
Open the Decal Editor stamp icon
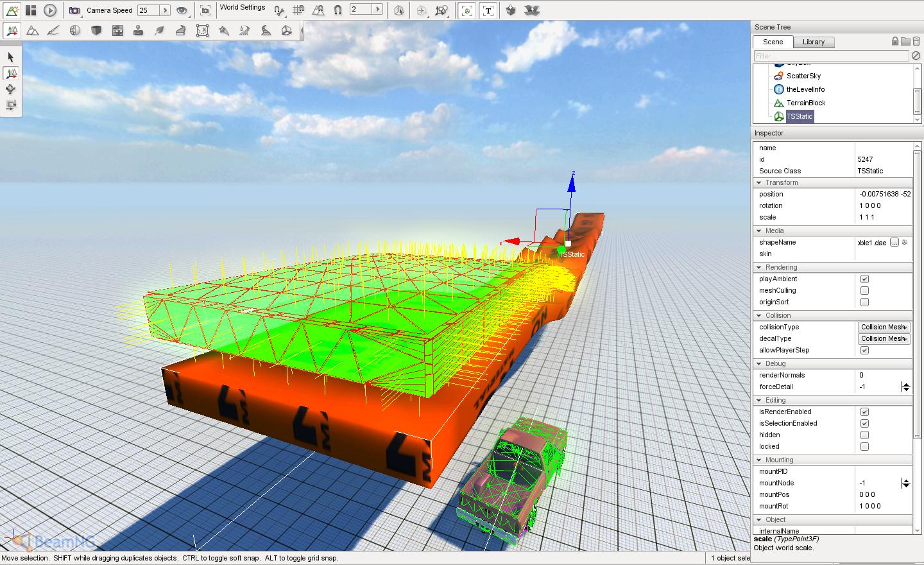click(x=139, y=30)
